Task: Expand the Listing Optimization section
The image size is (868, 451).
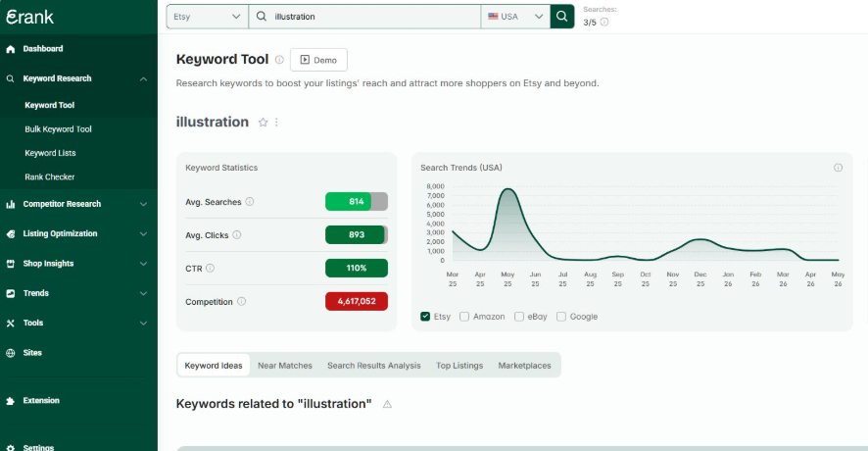Action: pyautogui.click(x=143, y=233)
